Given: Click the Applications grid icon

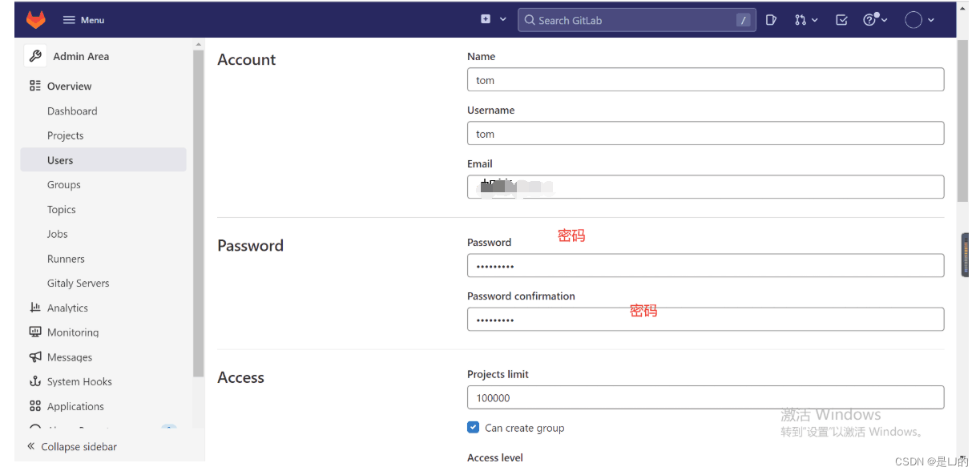Looking at the screenshot, I should (x=35, y=406).
